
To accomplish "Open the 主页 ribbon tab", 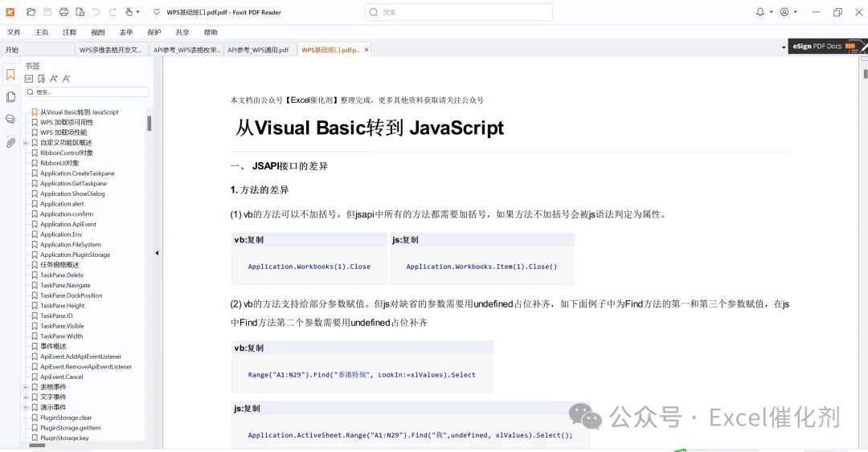I will (42, 32).
